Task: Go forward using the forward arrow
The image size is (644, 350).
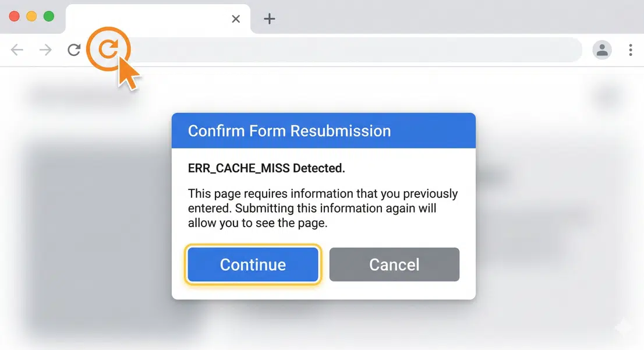Action: coord(45,50)
